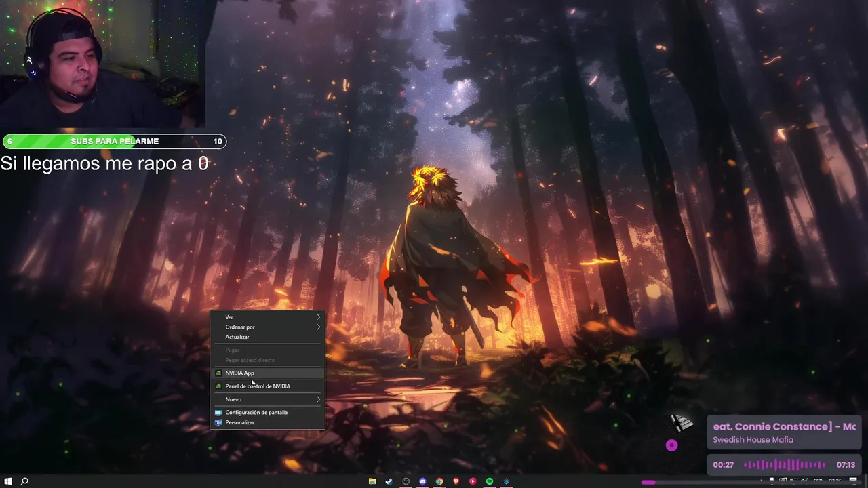
Task: Open Google Chrome from the taskbar
Action: pos(439,481)
